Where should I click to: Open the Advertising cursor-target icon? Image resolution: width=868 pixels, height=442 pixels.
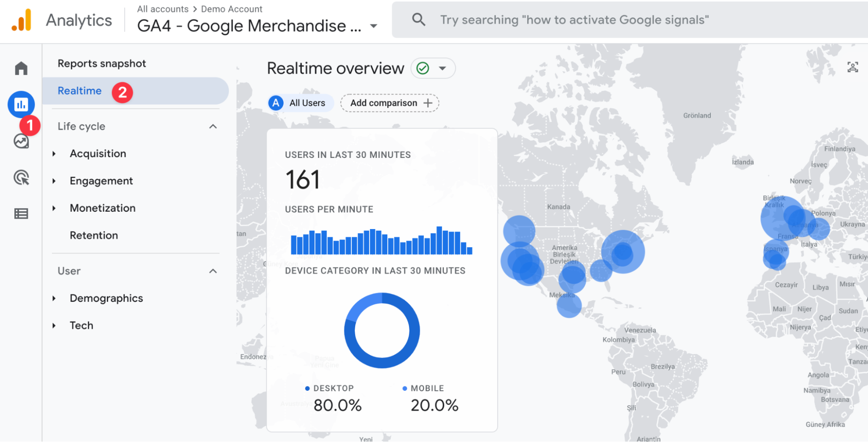coord(21,177)
